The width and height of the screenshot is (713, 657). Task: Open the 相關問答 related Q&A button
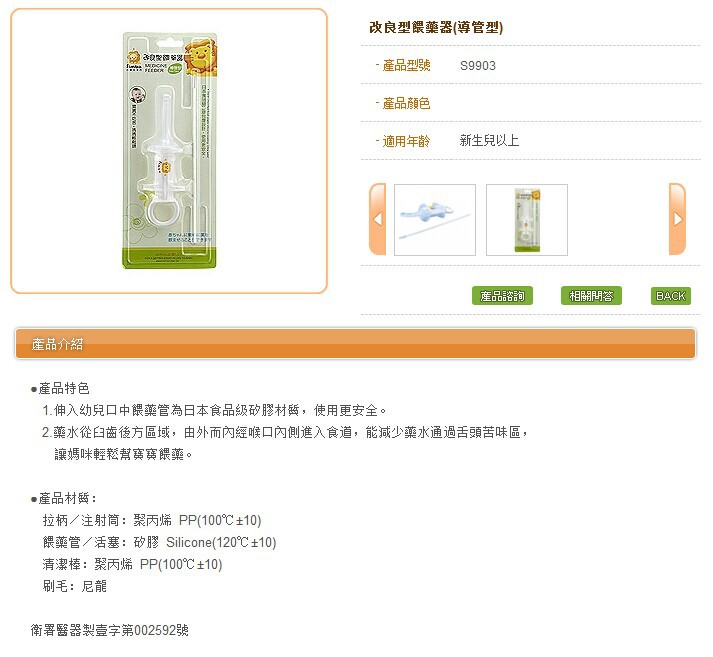tap(591, 296)
